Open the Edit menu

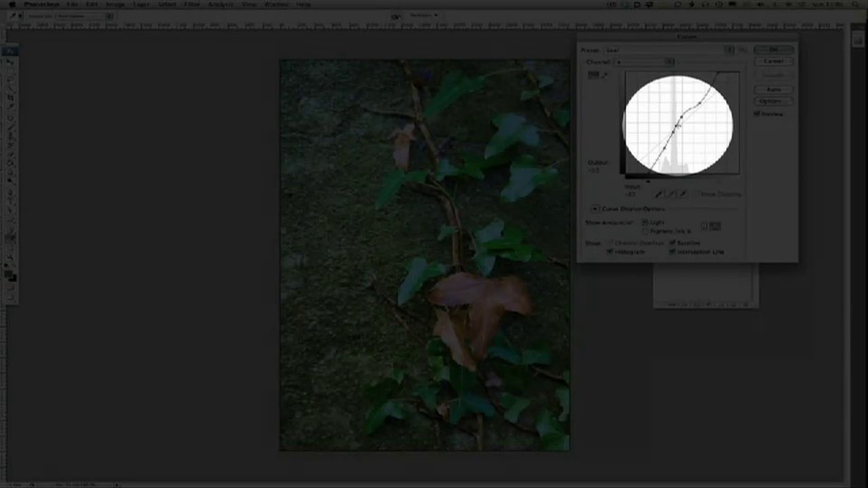click(x=92, y=4)
